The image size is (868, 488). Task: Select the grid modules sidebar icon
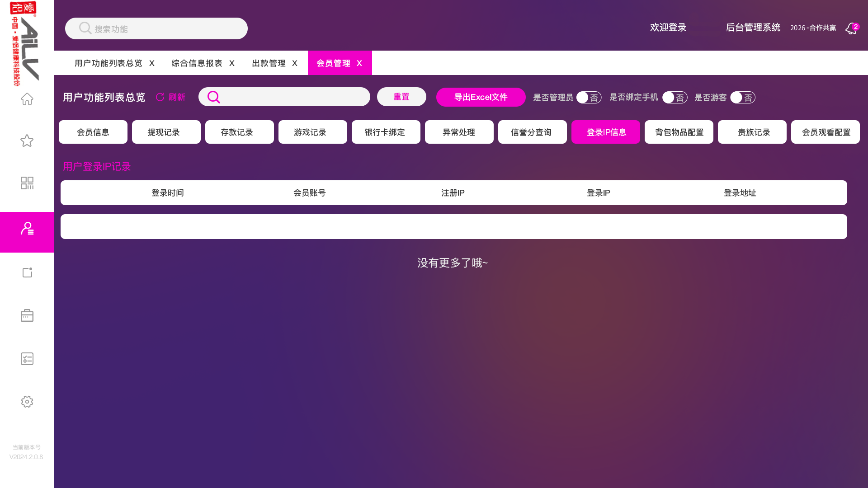coord(27,183)
